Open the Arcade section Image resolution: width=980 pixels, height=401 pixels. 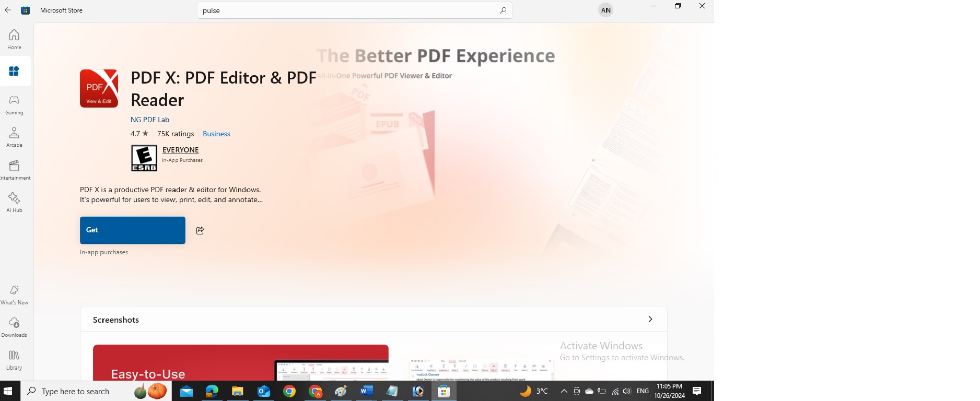coord(14,137)
